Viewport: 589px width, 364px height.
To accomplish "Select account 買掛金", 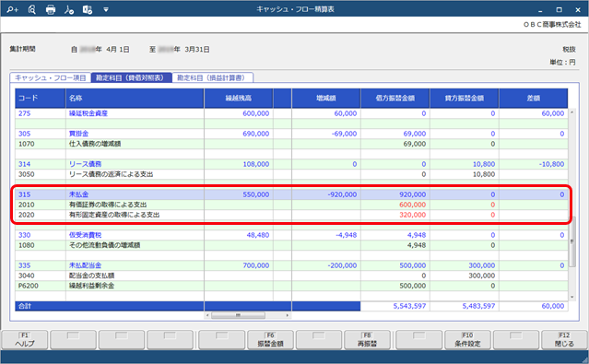I will 78,134.
